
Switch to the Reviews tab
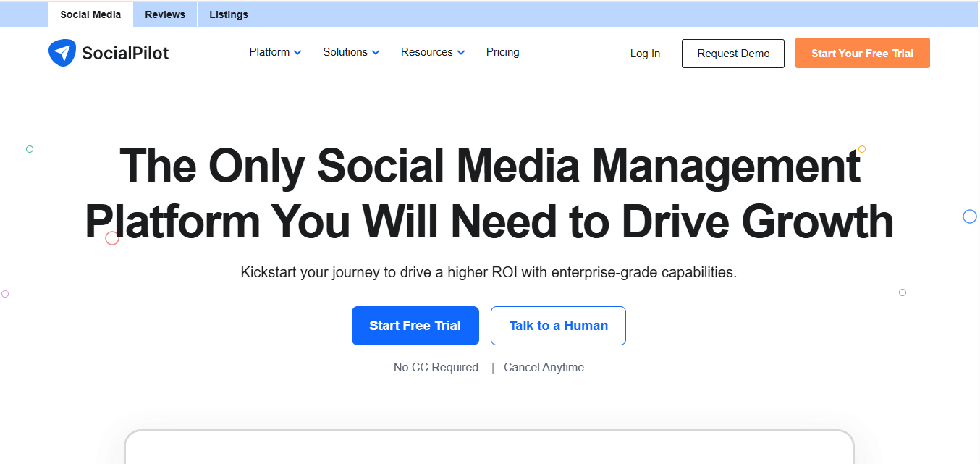click(x=165, y=14)
